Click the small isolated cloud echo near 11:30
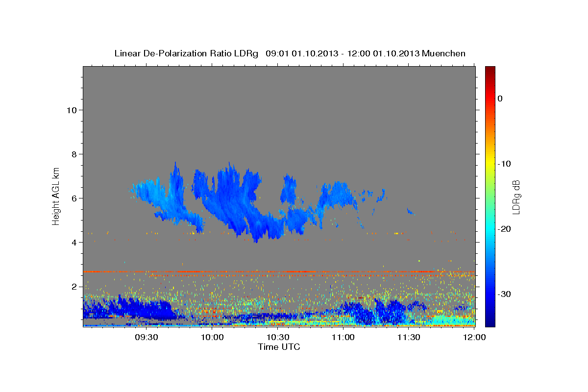Screen dimensions: 588x392 click(411, 212)
